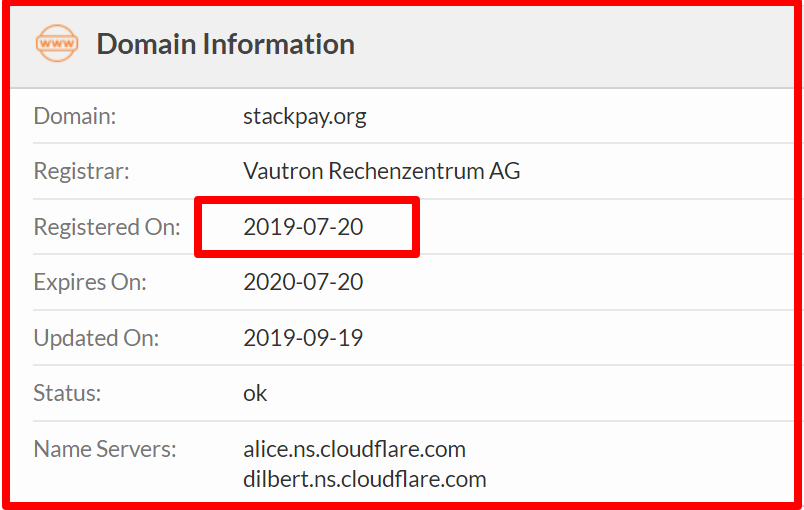Click the Domain: field label
Viewport: 804px width, 510px height.
click(x=75, y=116)
